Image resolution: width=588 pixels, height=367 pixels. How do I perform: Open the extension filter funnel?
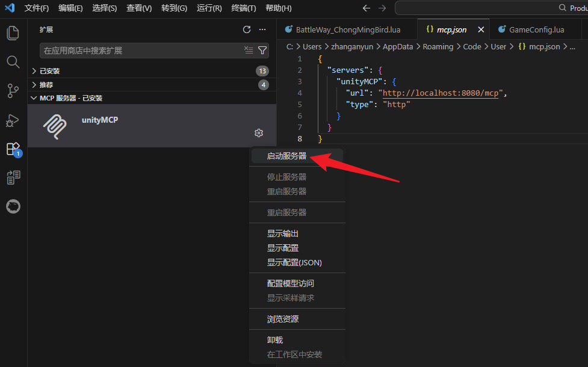262,50
